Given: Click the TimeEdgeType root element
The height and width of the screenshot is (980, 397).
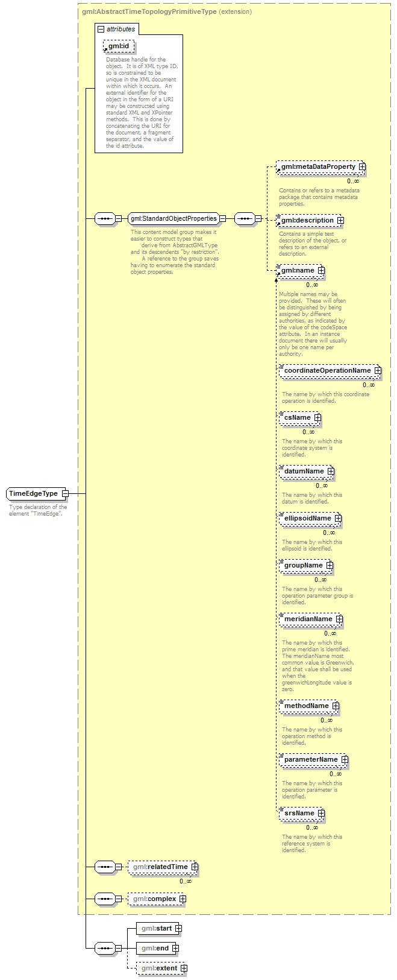Looking at the screenshot, I should pos(34,494).
